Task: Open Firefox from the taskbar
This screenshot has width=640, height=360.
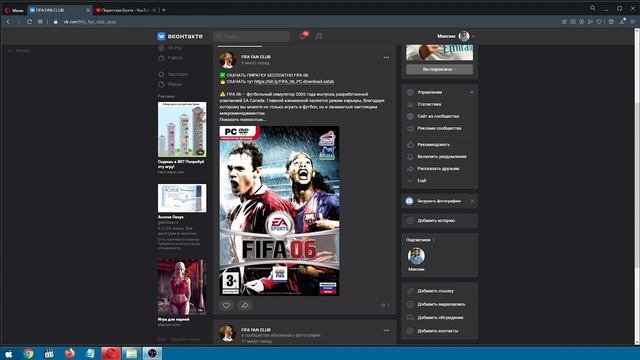Action: click(70, 353)
